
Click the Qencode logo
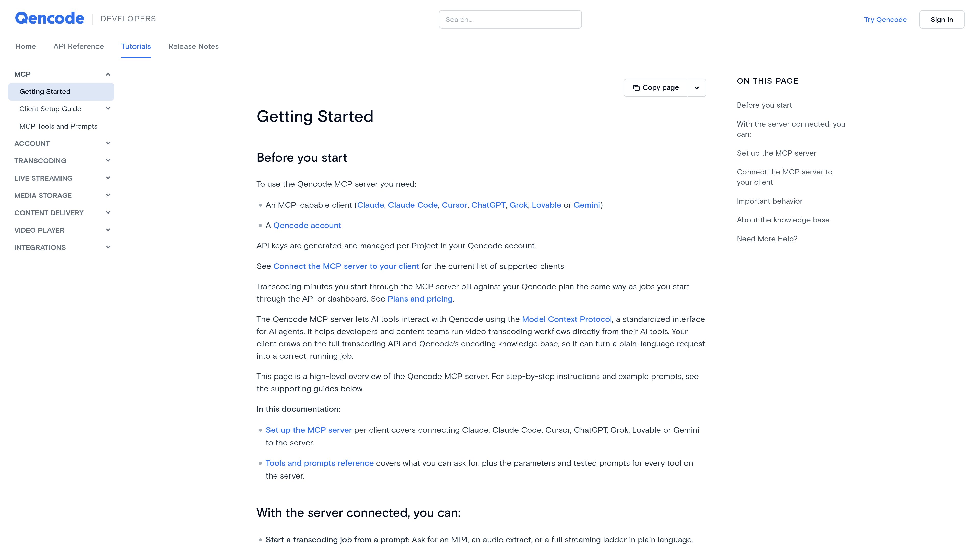(50, 19)
